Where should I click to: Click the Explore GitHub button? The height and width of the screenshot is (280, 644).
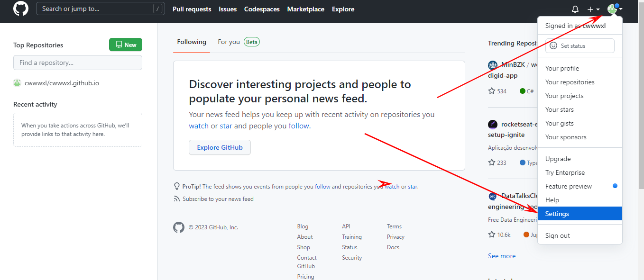click(220, 147)
